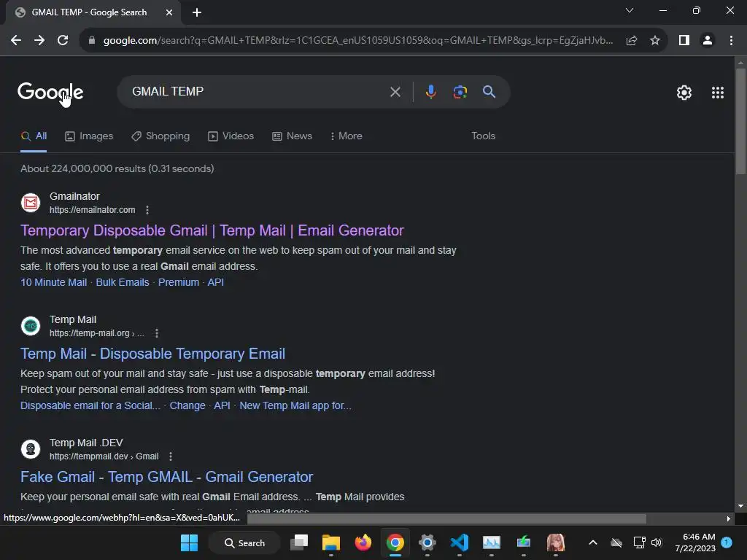Launch Firefox from taskbar
The image size is (747, 560).
363,542
